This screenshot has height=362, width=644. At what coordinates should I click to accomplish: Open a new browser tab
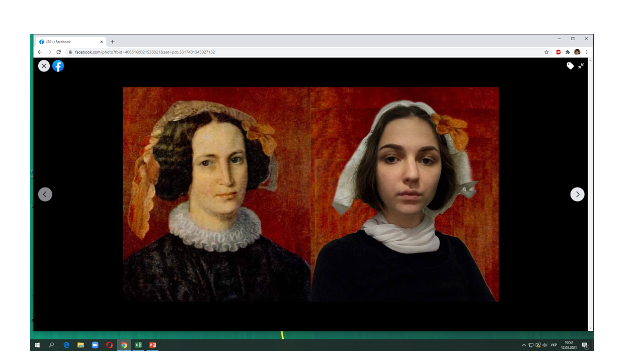click(x=113, y=42)
